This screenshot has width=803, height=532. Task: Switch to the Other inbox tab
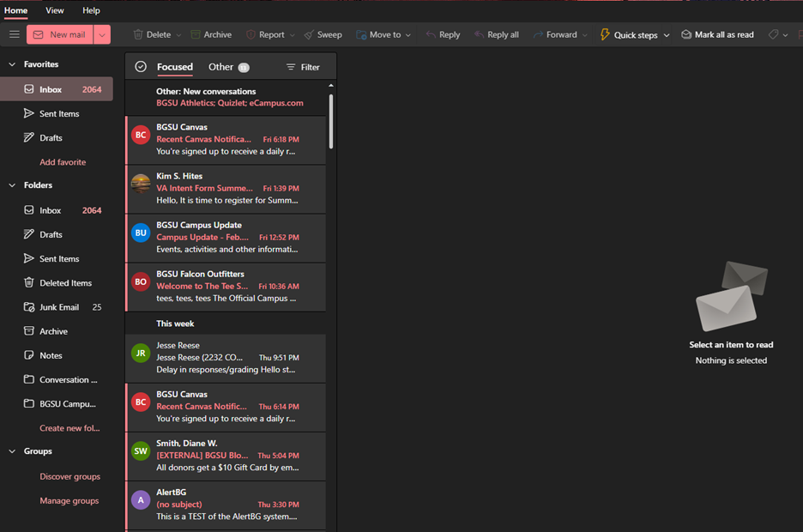(x=229, y=67)
